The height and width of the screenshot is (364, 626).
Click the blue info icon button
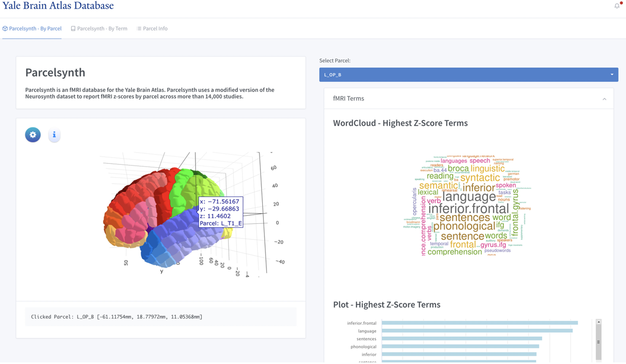coord(54,135)
